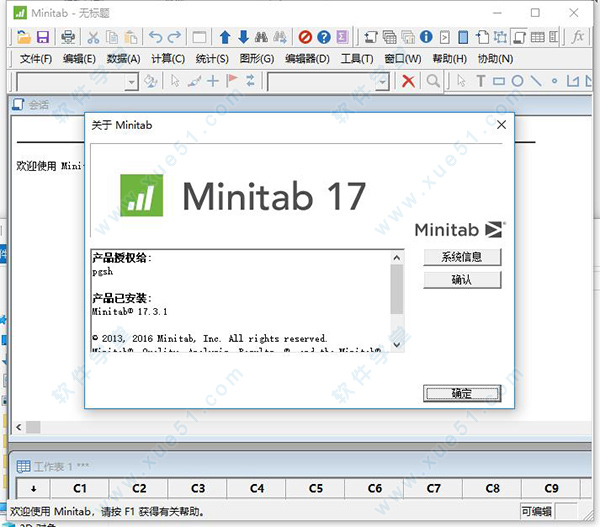Expand the second toolbar combo box
Viewport: 600px width, 527px height.
384,81
